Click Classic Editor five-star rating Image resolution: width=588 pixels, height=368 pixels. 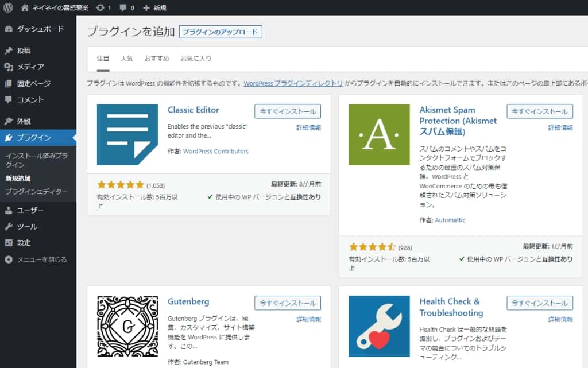[x=121, y=185]
